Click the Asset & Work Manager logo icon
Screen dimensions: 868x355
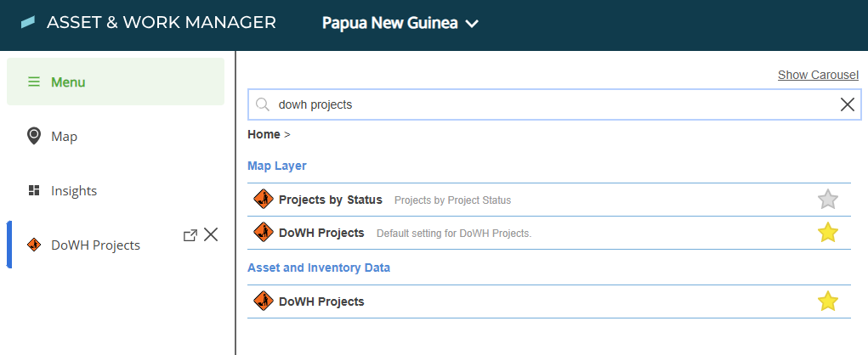click(x=28, y=23)
